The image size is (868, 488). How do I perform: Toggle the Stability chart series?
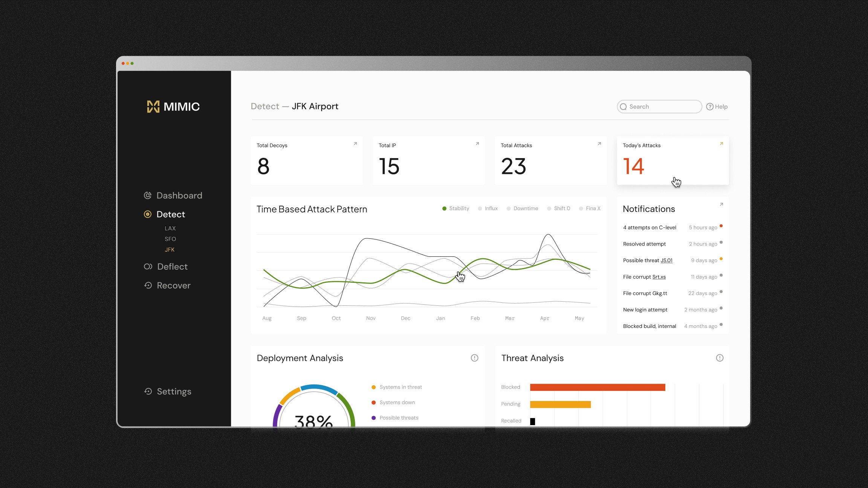455,209
